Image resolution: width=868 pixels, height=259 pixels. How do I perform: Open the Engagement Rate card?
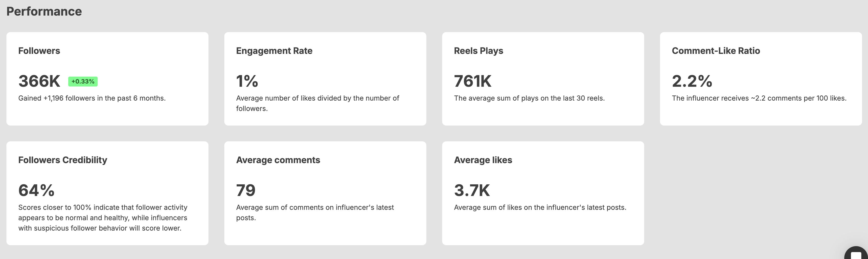(x=325, y=79)
